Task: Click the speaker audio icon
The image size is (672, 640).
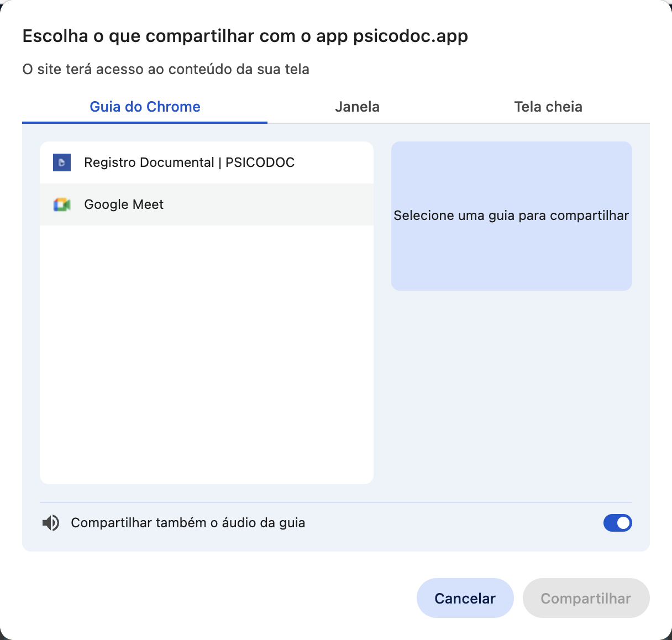Action: tap(51, 523)
